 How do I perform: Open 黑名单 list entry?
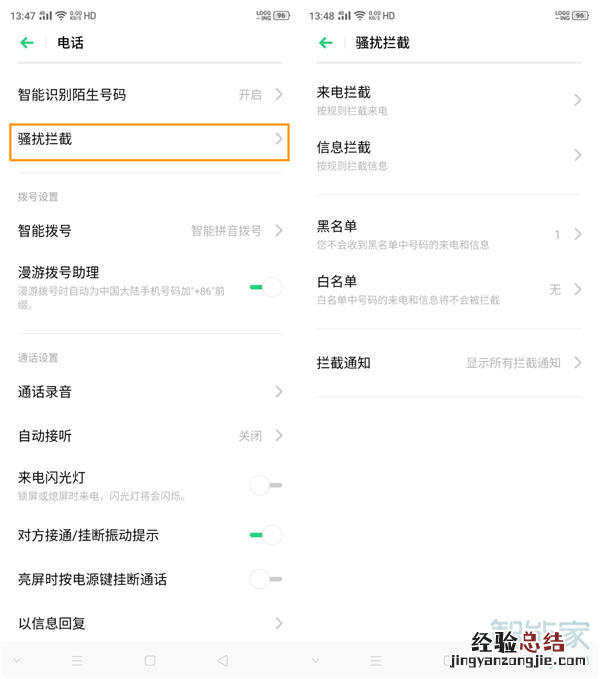(x=448, y=234)
